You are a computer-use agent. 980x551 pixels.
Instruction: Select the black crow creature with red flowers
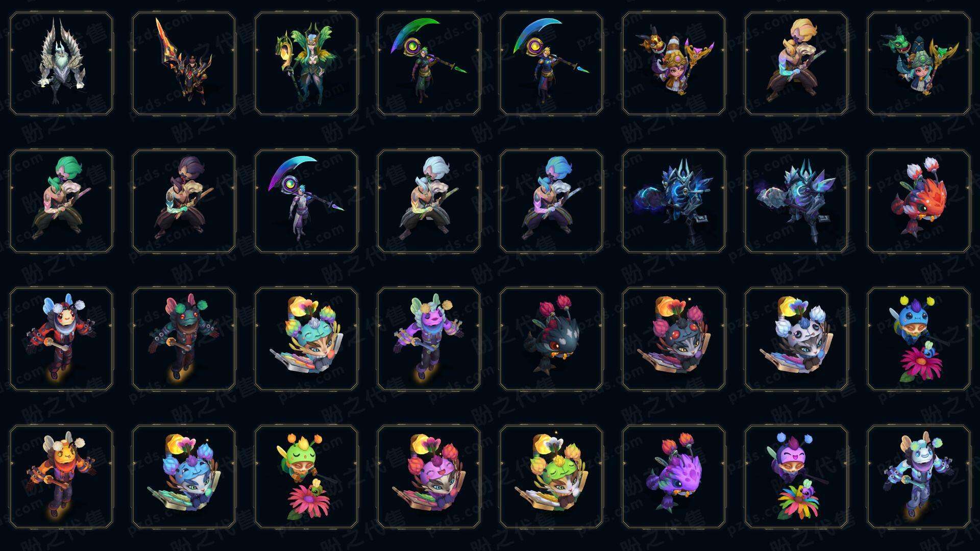coord(551,339)
